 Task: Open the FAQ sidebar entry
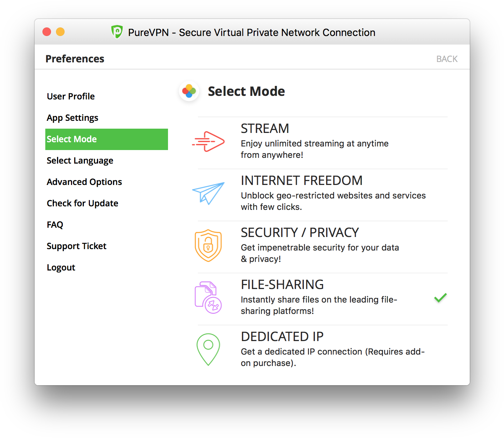click(x=55, y=225)
